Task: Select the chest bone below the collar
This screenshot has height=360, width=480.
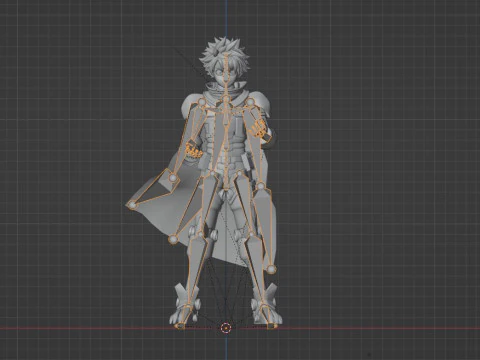Action: pyautogui.click(x=226, y=113)
